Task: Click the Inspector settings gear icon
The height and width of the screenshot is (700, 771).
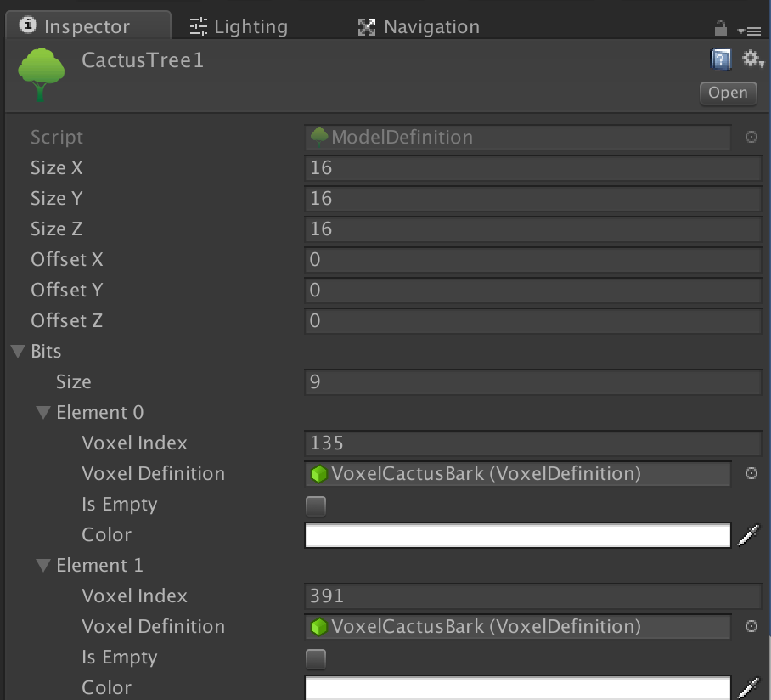Action: (750, 58)
